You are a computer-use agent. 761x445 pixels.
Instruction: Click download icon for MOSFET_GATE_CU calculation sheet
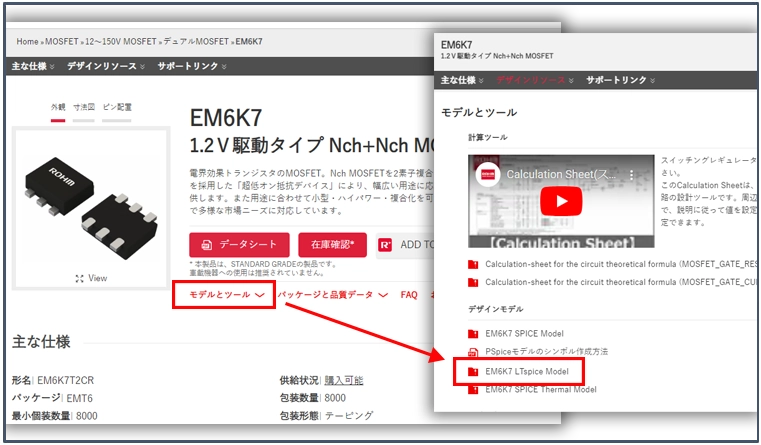click(x=473, y=282)
